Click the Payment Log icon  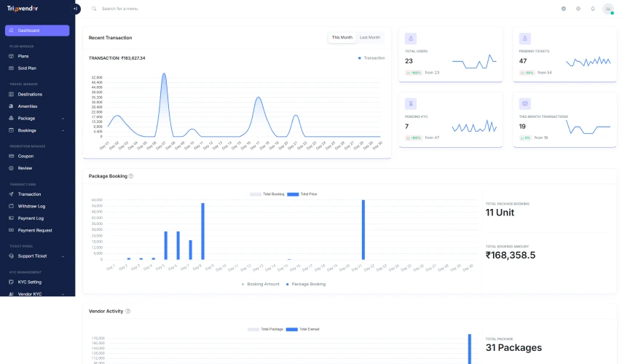pyautogui.click(x=11, y=218)
